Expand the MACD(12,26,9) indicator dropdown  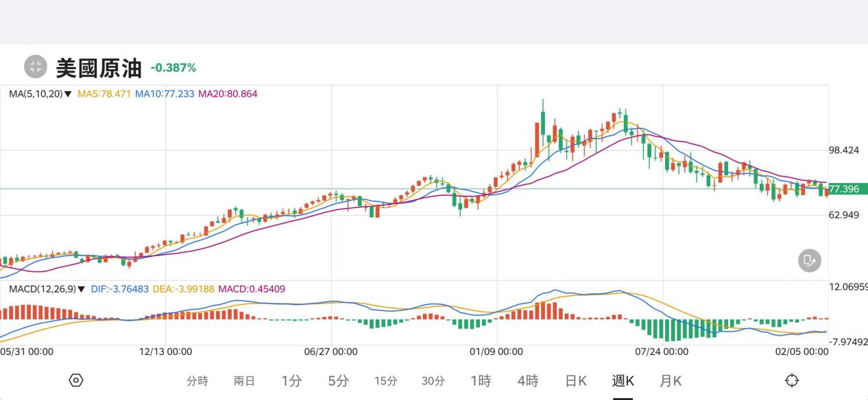pyautogui.click(x=47, y=289)
